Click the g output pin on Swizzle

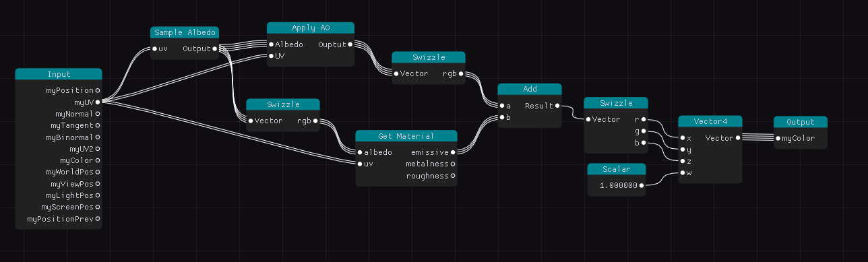coord(644,131)
